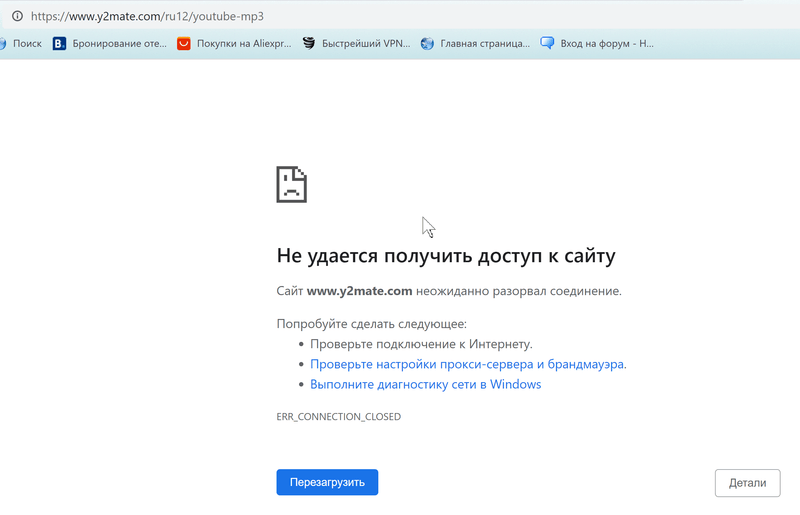Select the y2mate URL in address bar
Viewport: 800px width, 515px height.
click(147, 16)
